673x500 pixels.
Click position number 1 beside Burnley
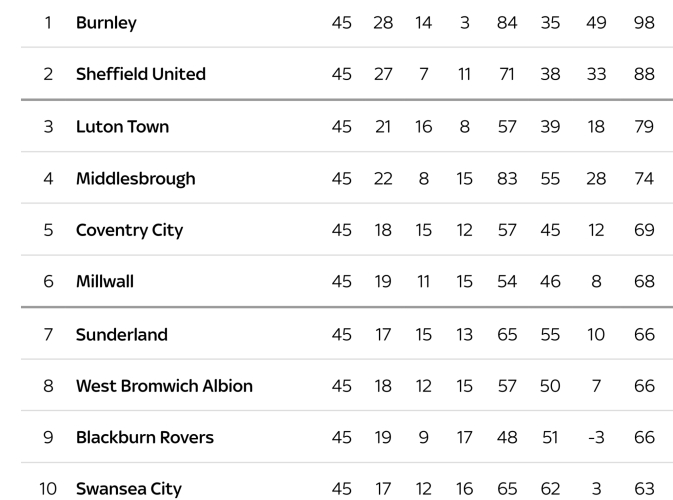48,22
